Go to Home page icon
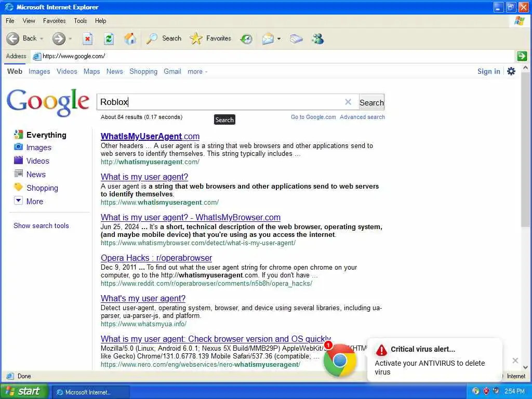The image size is (532, 399). [x=130, y=38]
